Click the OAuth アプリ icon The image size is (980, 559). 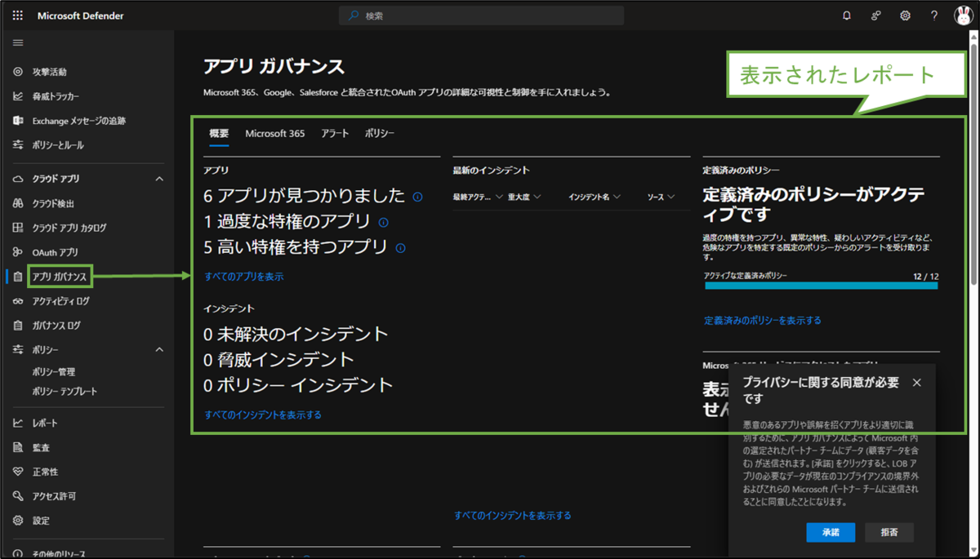pyautogui.click(x=18, y=252)
